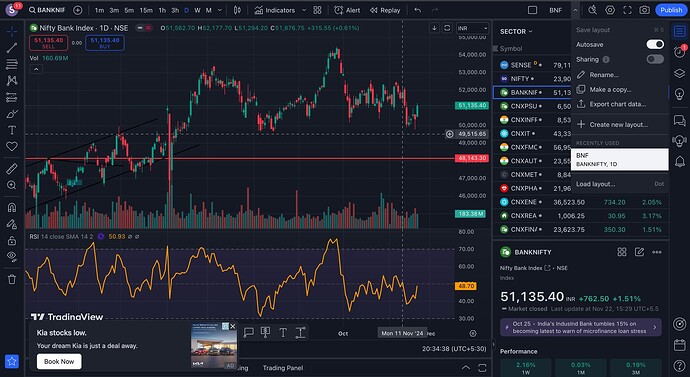The image size is (690, 377).
Task: Click the Publish button
Action: point(671,10)
